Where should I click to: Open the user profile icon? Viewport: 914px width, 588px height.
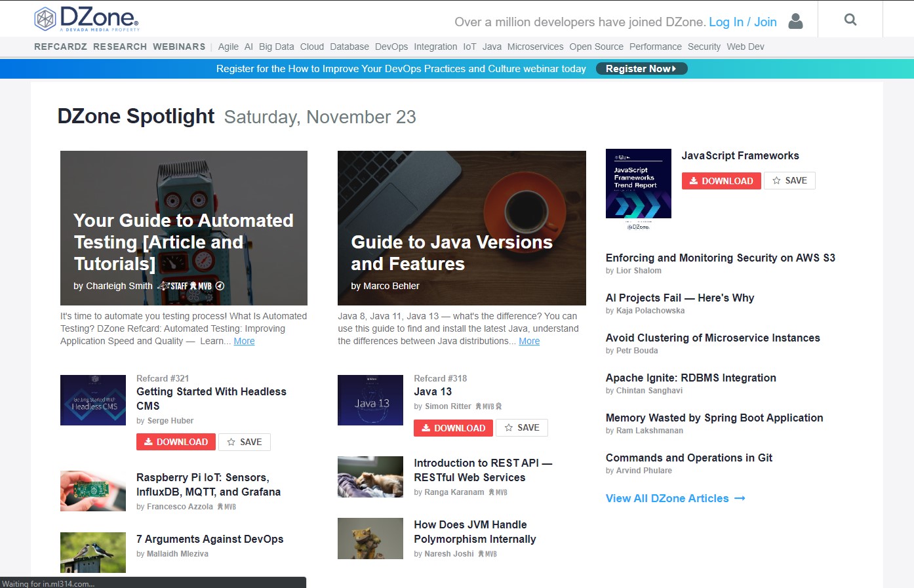point(795,22)
